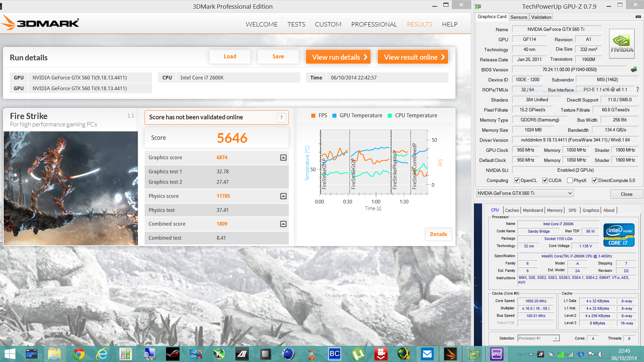Switch to the Sensors tab in GPU-Z

click(519, 17)
